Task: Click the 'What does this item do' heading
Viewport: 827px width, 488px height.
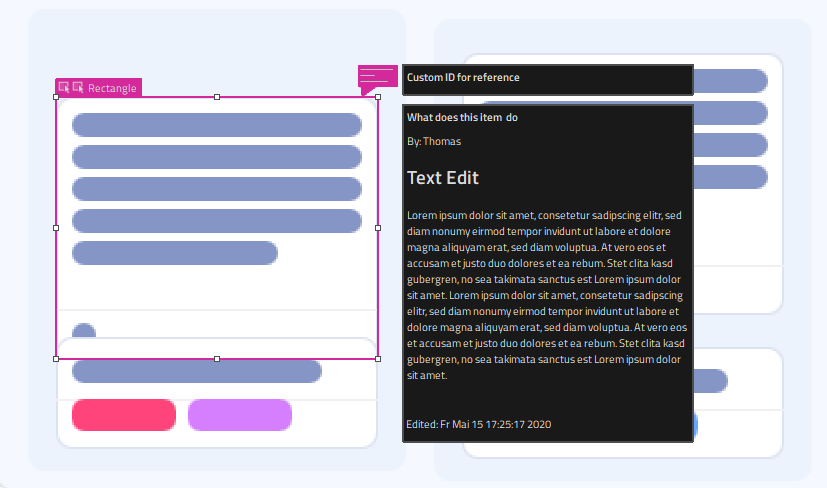Action: click(462, 118)
